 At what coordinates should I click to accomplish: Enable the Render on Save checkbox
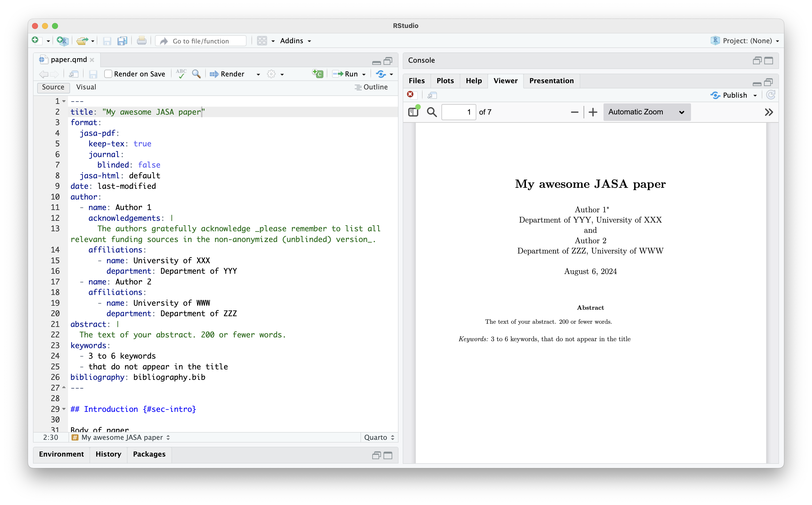pyautogui.click(x=108, y=74)
